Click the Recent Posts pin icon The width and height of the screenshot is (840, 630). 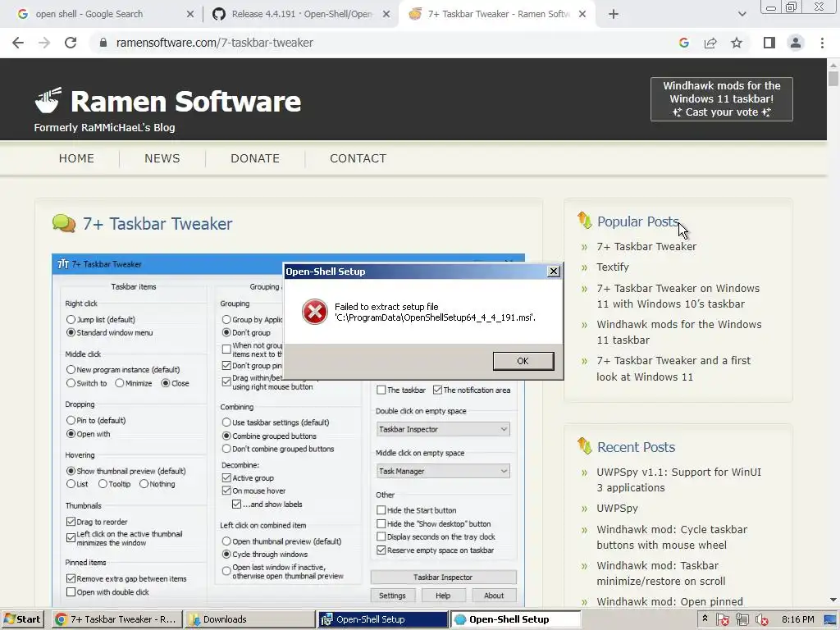pyautogui.click(x=584, y=445)
